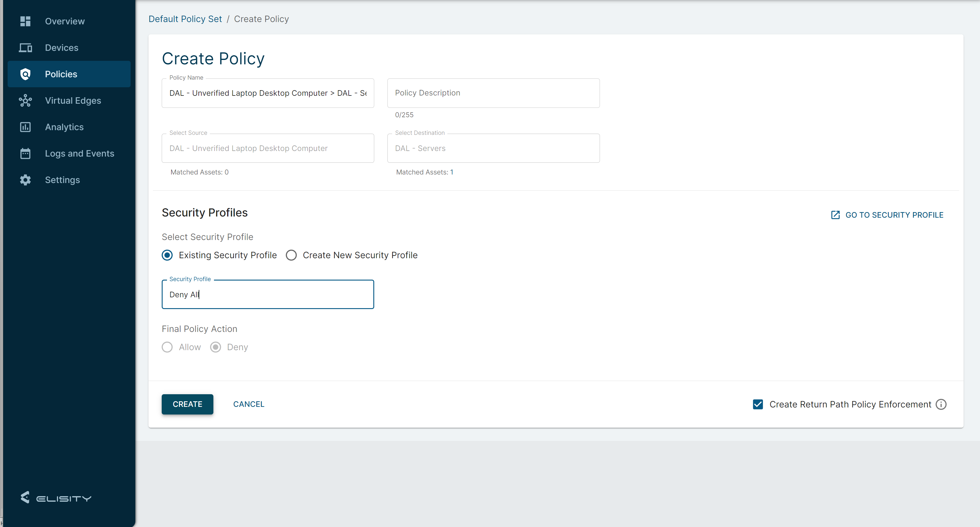Viewport: 980px width, 527px height.
Task: Click into the Policy Description field
Action: (493, 93)
